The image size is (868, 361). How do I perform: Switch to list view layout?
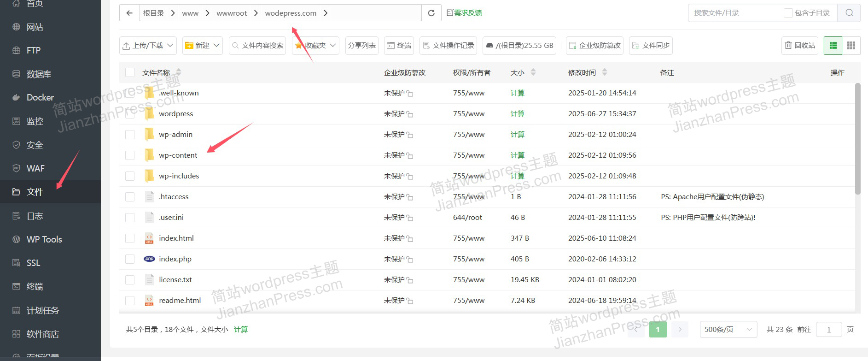(x=833, y=46)
